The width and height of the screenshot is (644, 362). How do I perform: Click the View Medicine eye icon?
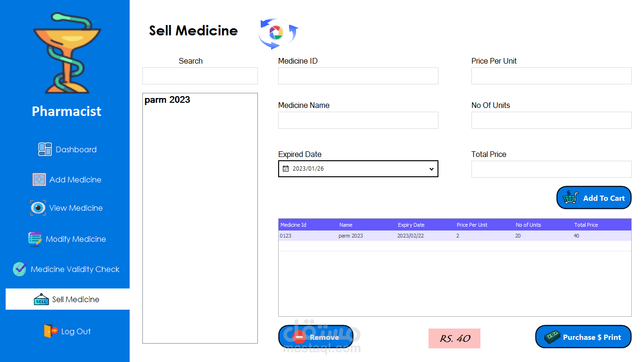38,208
